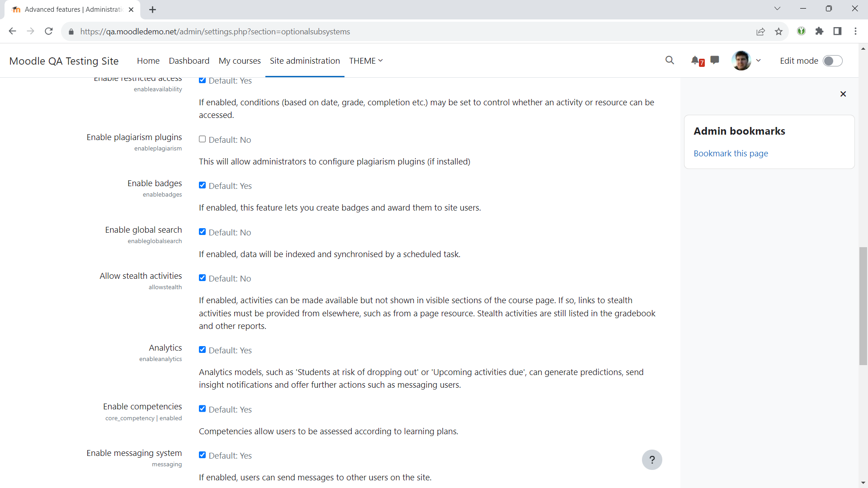Click the enableglobalsearch setting name

tap(155, 241)
